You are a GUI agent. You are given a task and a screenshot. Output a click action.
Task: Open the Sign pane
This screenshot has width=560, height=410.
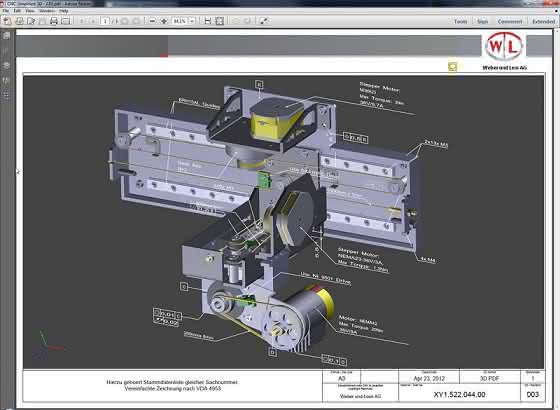point(482,21)
